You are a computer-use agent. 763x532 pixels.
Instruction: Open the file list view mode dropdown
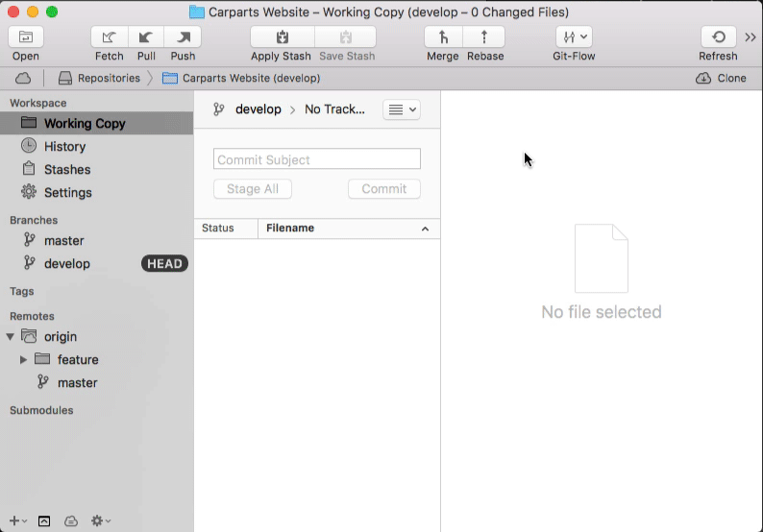click(401, 109)
